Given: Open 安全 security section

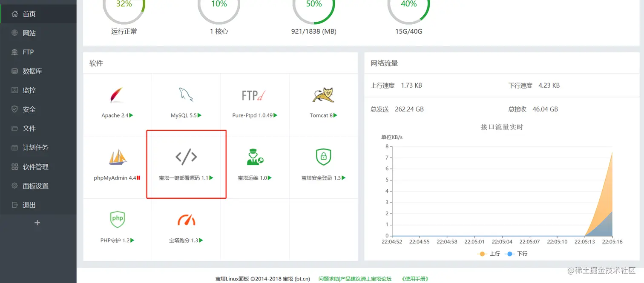Looking at the screenshot, I should [38, 110].
